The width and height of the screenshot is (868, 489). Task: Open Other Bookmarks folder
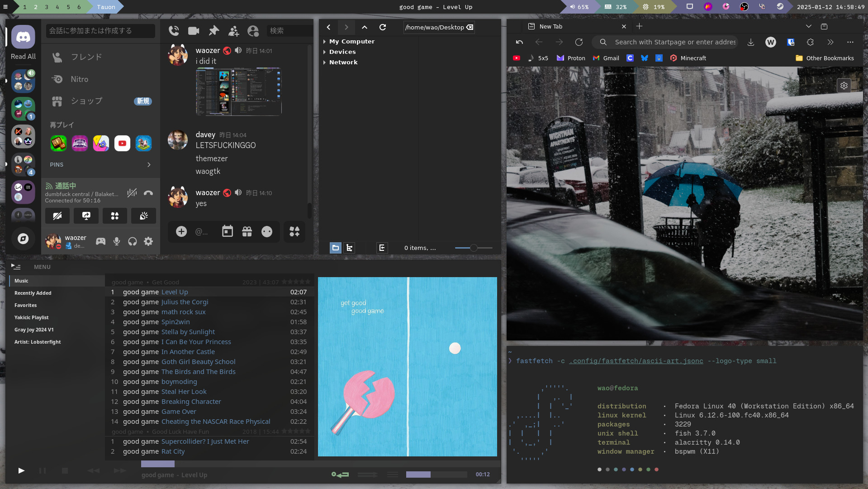tap(825, 58)
